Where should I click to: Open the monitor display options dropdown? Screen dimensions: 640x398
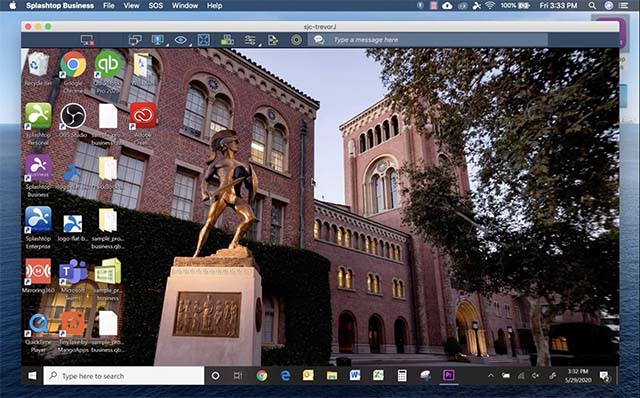[158, 40]
